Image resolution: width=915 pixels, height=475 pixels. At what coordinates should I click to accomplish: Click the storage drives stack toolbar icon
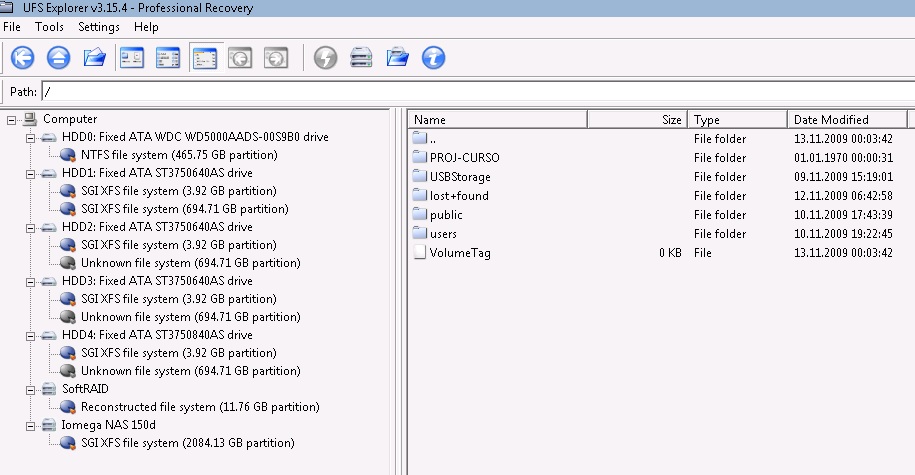coord(361,58)
